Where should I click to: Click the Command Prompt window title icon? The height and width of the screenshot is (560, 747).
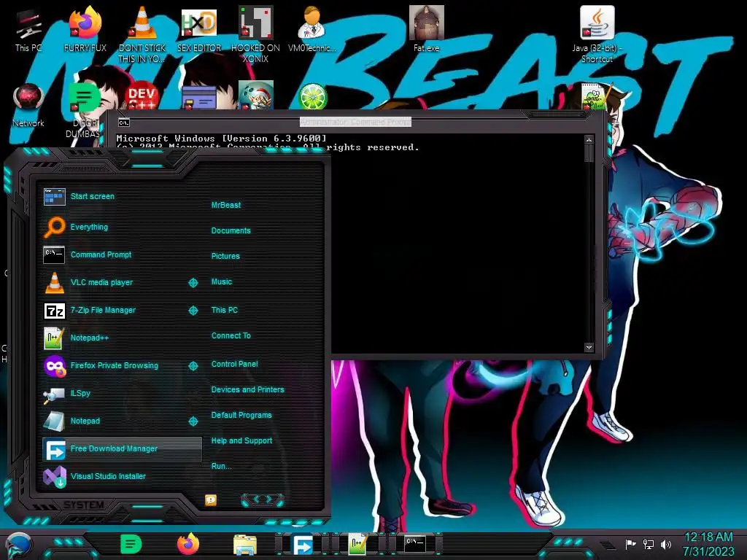click(124, 122)
